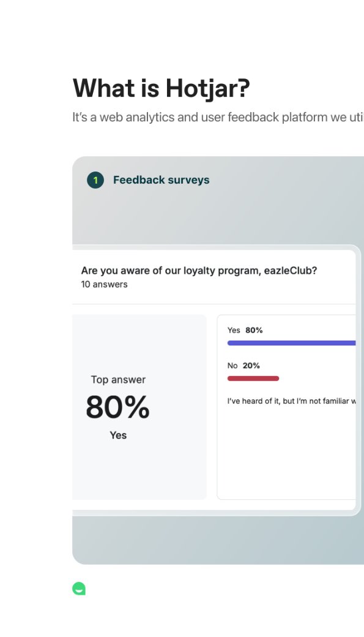Click eazleClub in the survey question
Viewport: 364px width, 637px height.
click(291, 271)
